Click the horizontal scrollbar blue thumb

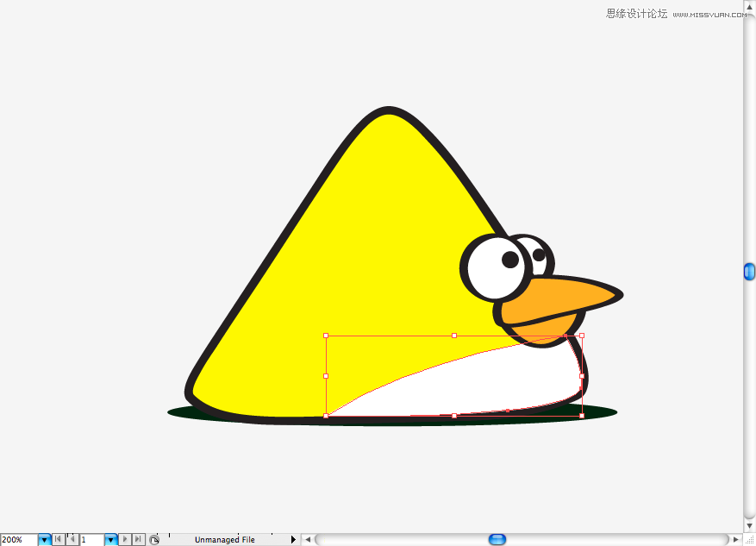[497, 539]
